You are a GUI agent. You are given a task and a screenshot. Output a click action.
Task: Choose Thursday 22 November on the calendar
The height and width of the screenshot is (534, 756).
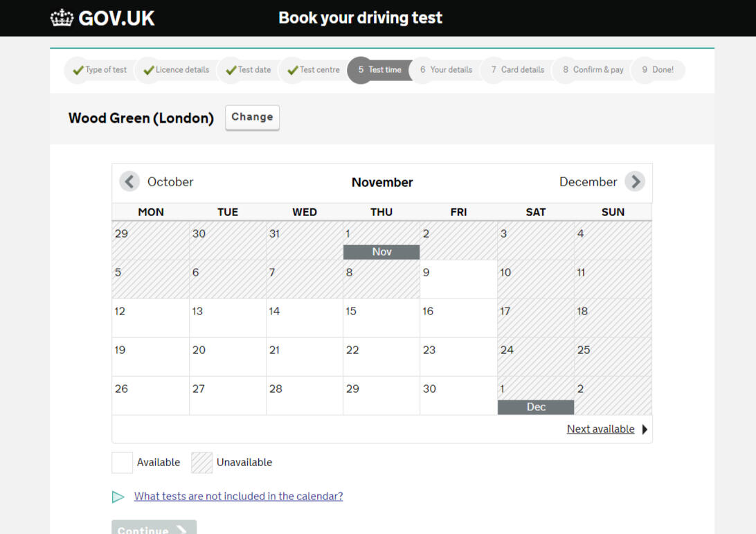coord(381,357)
